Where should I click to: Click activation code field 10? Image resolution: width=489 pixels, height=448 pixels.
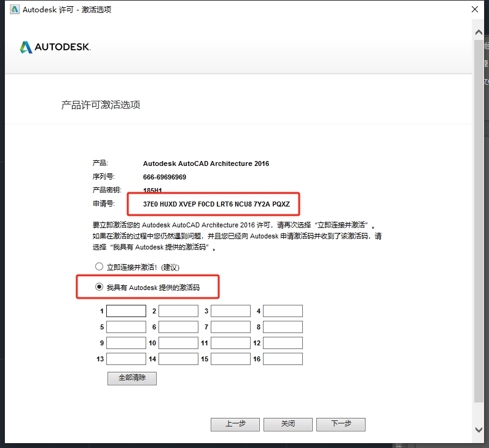[178, 343]
